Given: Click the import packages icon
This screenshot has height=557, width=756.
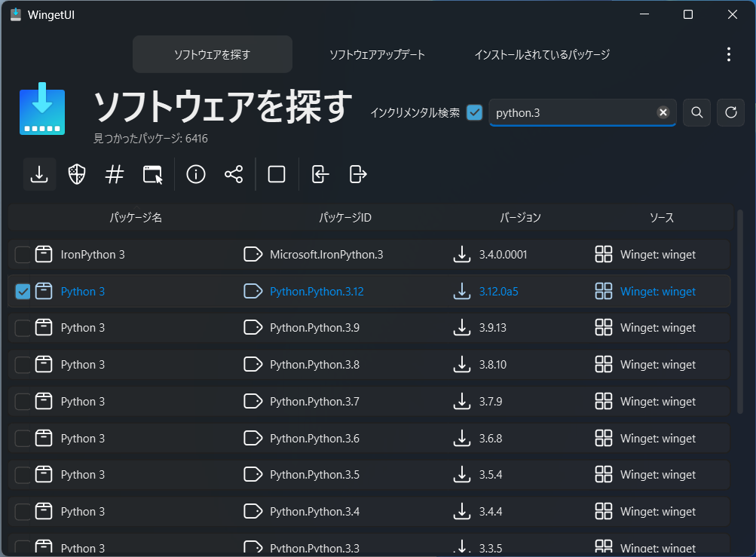Looking at the screenshot, I should (320, 174).
